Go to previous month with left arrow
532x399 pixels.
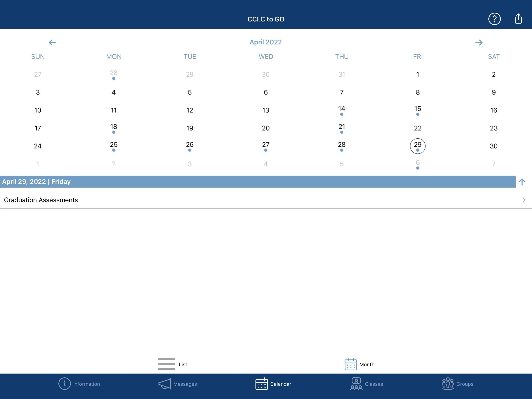[52, 43]
